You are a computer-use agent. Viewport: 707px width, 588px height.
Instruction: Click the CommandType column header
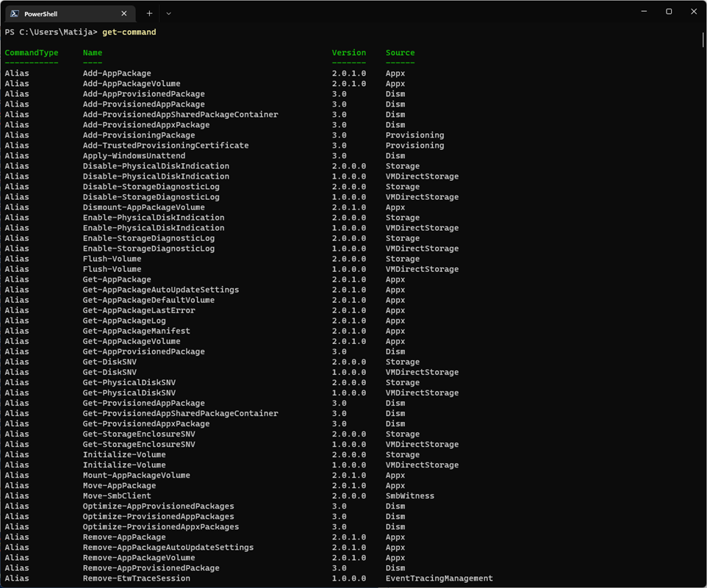32,53
